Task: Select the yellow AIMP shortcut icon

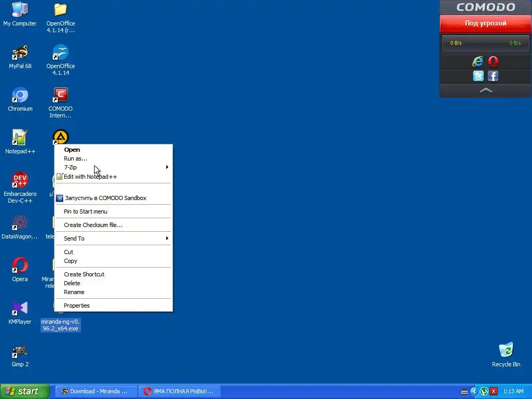Action: (x=60, y=137)
